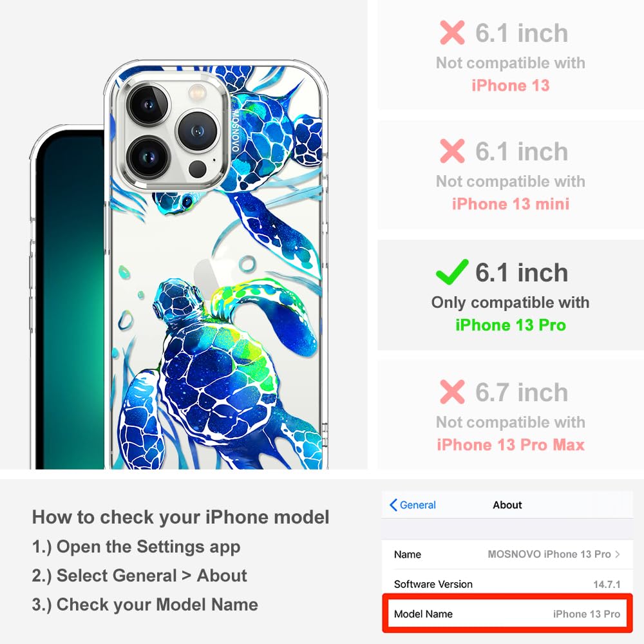Click the 'How to check your iPhone model' heading
This screenshot has height=644, width=644.
[x=181, y=517]
